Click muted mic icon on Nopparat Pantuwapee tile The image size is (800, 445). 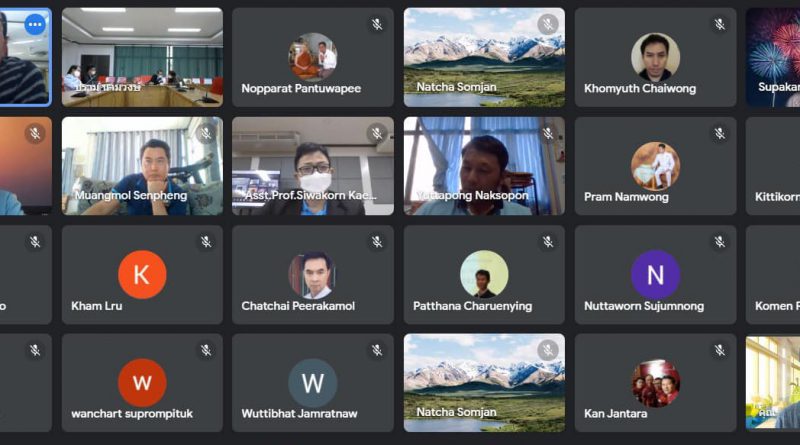pos(377,24)
